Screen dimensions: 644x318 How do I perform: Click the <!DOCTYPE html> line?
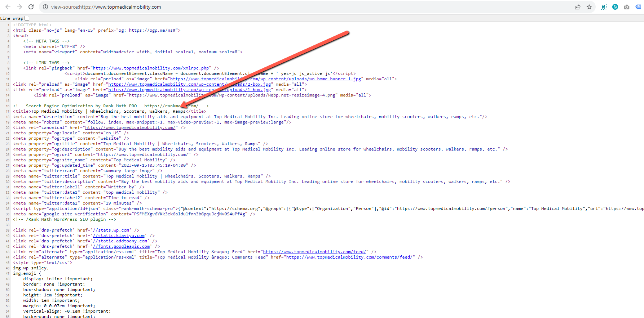pos(32,25)
